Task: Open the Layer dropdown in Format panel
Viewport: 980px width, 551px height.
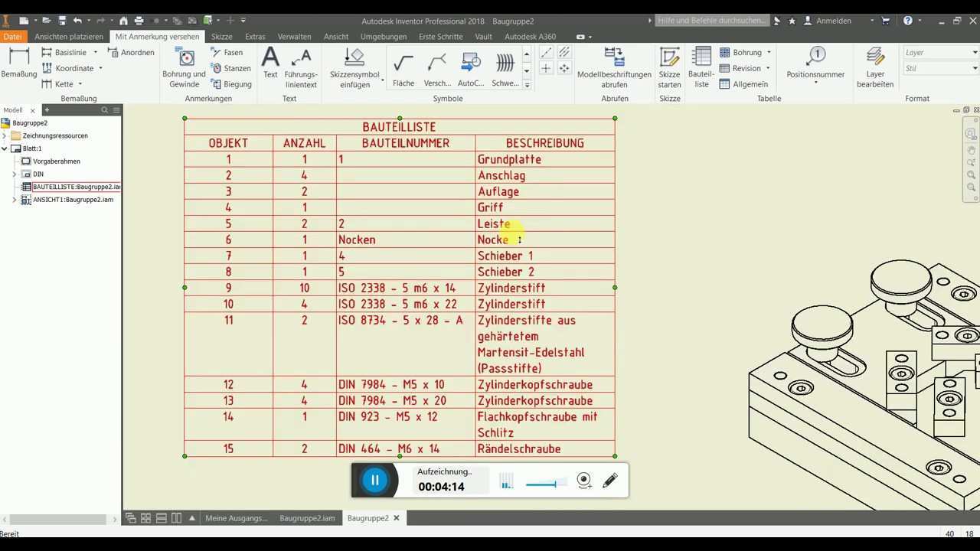Action: pyautogui.click(x=940, y=53)
